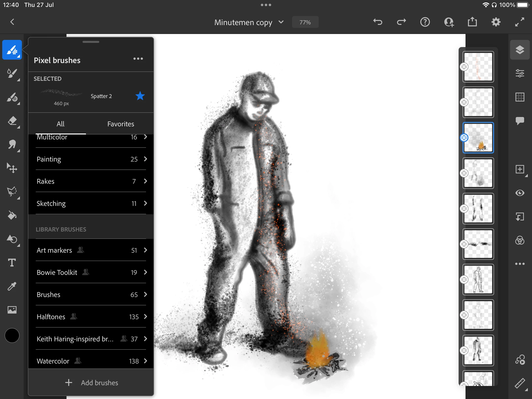Toggle layer visibility eye icon

[x=520, y=193]
